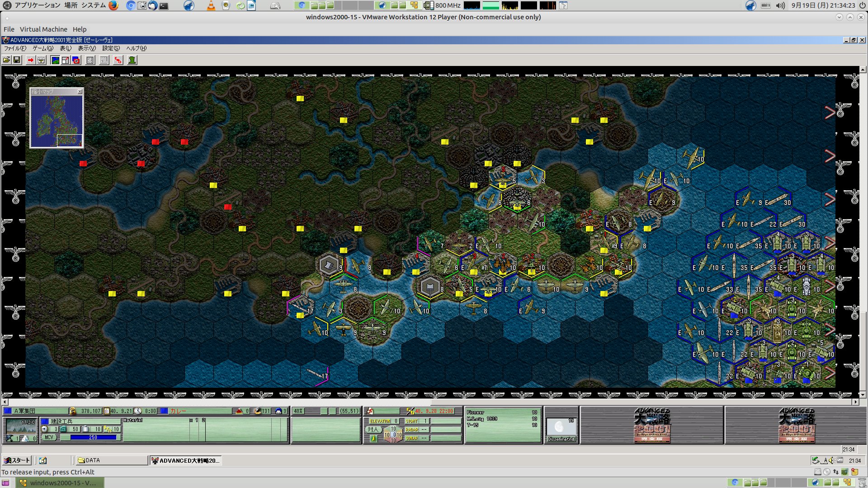Select the windows2000-15 bottom panel task button
868x488 pixels.
(61, 483)
